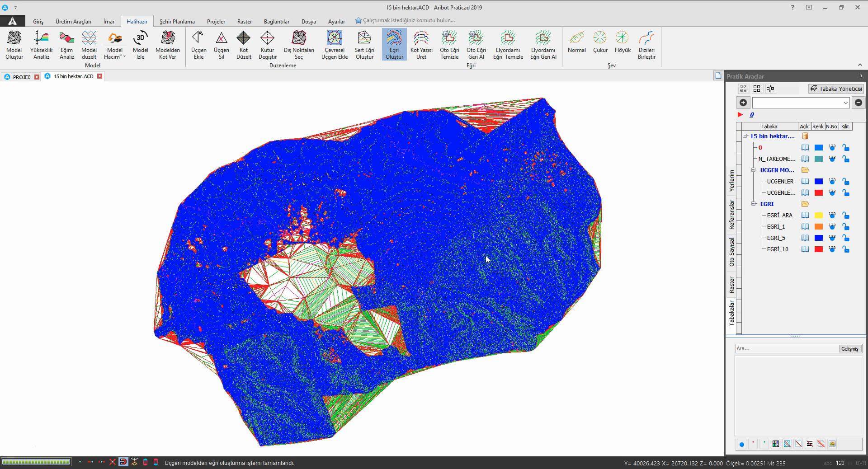Lock the EGRİ_1 layer

point(845,226)
